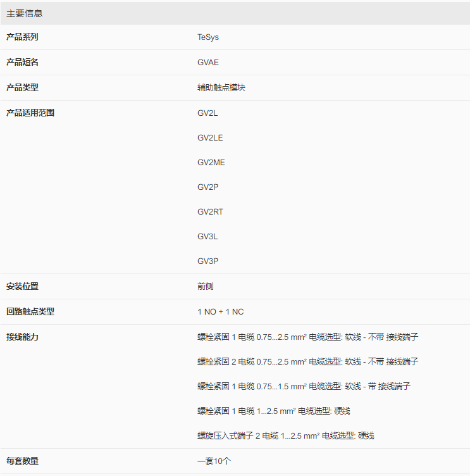Select the 螺栓紧固 1 电缆 0.75...2.5 mm² line
The width and height of the screenshot is (470, 476).
[x=307, y=337]
